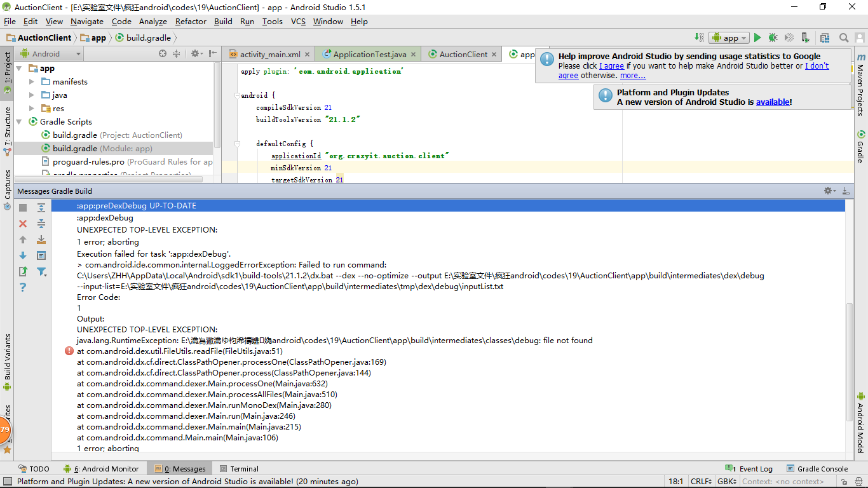The width and height of the screenshot is (868, 488).
Task: Open Android Monitor tool window
Action: (x=100, y=469)
